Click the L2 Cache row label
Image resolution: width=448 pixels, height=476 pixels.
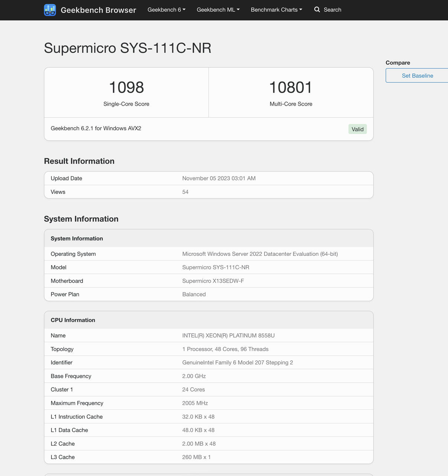click(63, 444)
